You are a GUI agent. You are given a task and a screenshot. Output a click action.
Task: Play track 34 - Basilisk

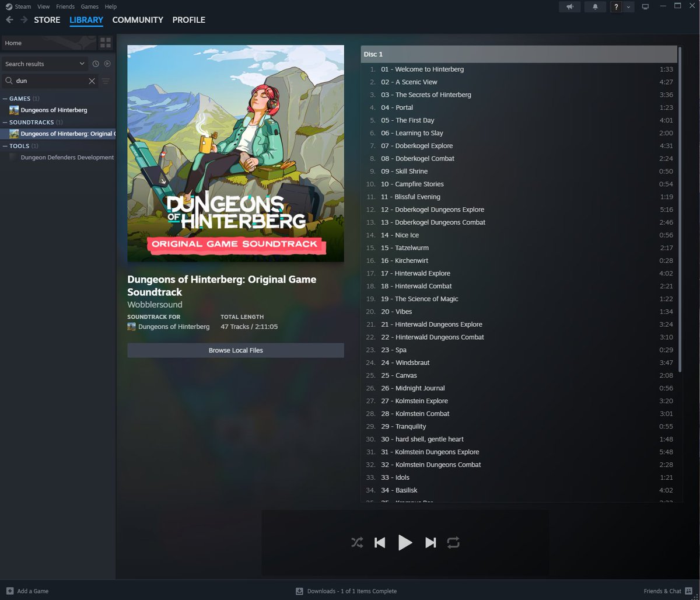click(519, 490)
